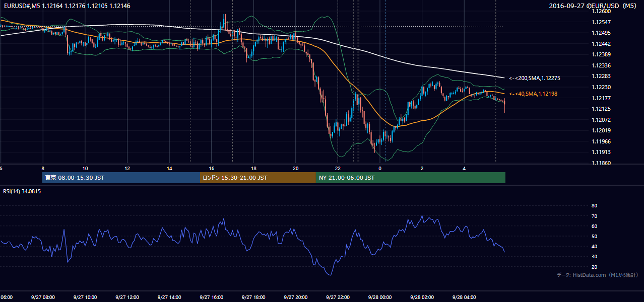This screenshot has width=644, height=302.
Task: Click the 9/27 08:00 bottom time label
Action: point(42,297)
